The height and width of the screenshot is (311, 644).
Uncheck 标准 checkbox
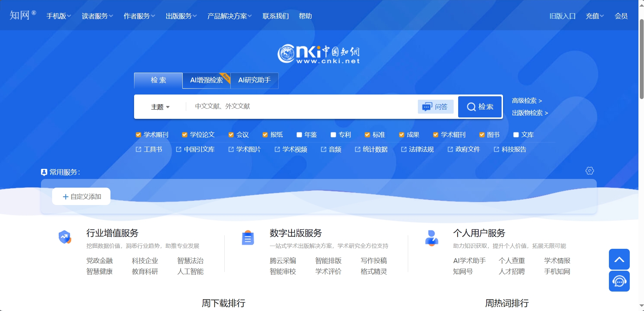pyautogui.click(x=367, y=135)
